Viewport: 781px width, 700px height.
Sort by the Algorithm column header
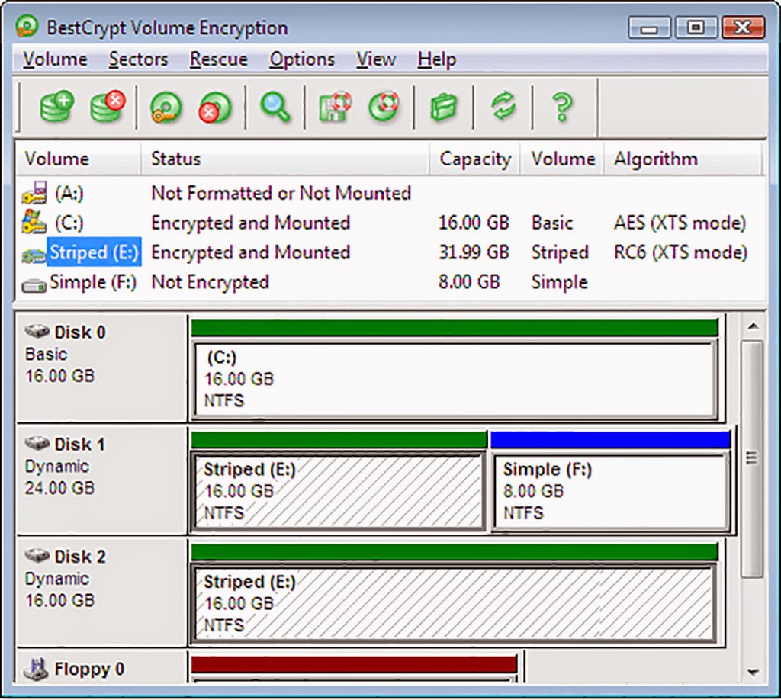(x=683, y=159)
